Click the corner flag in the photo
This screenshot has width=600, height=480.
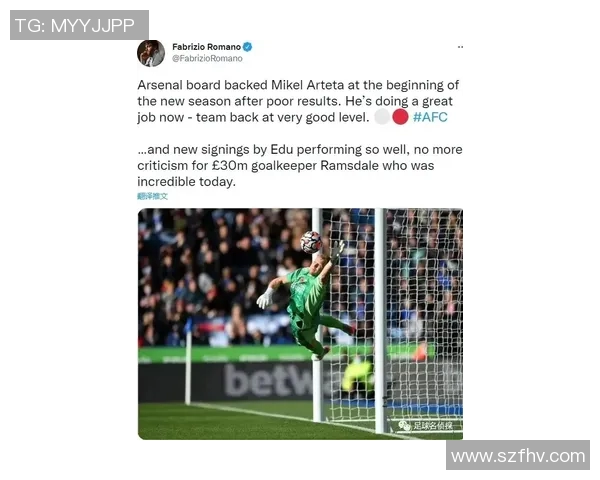tap(188, 362)
